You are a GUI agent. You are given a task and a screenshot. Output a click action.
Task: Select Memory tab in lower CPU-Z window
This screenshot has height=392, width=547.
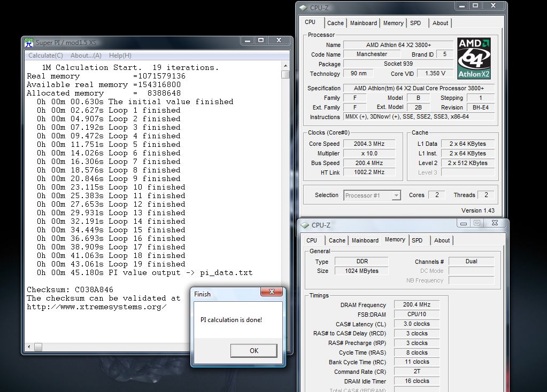pos(395,239)
